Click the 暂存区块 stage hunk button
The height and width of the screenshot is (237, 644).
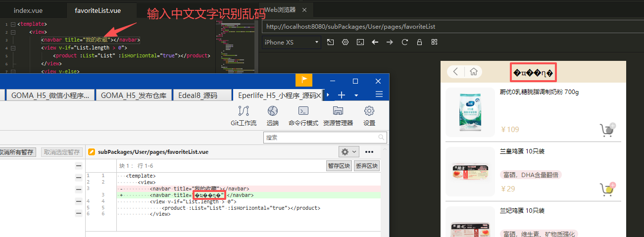click(x=339, y=166)
